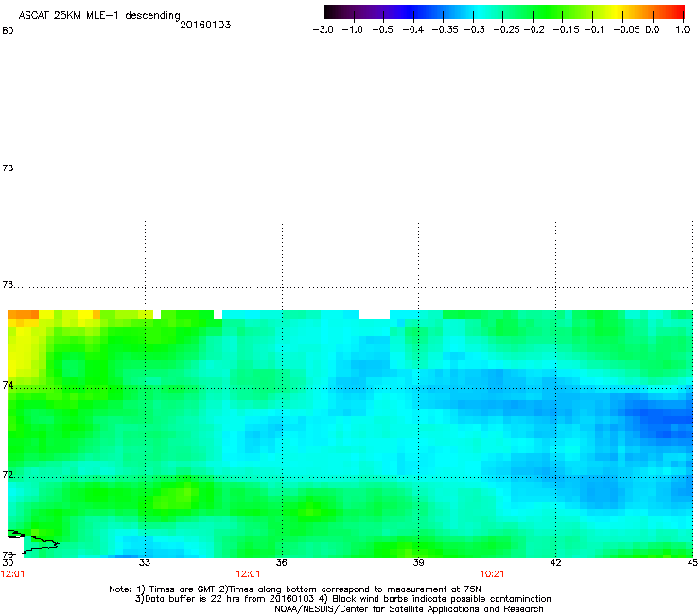Screen dimensions: 700x615
Task: Click the latitude label 76 on left axis
Action: [x=8, y=285]
